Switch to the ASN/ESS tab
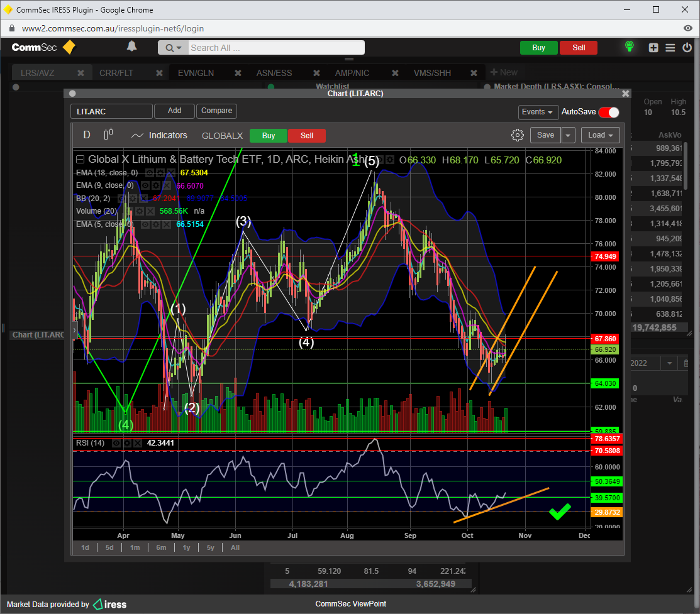 pos(274,73)
